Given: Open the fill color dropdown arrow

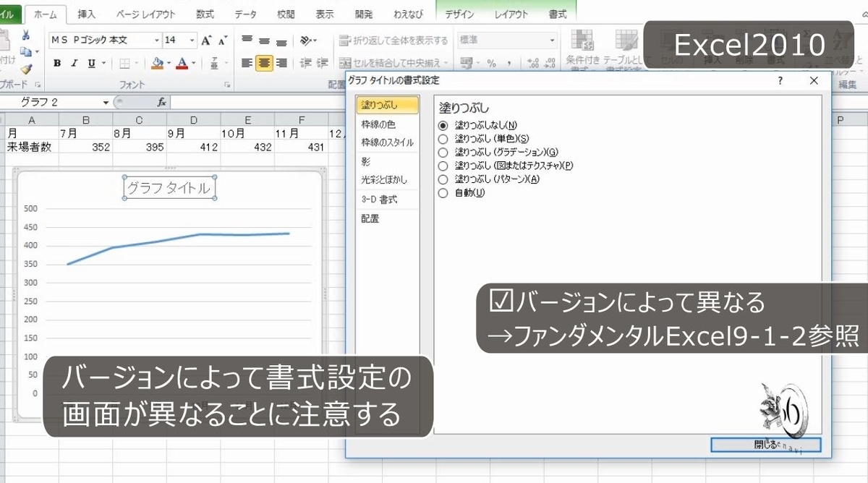Looking at the screenshot, I should point(167,64).
